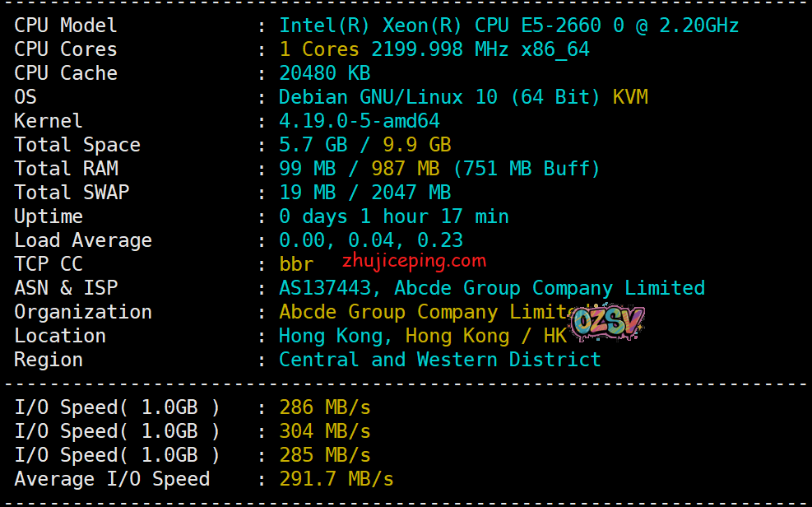The height and width of the screenshot is (507, 812).
Task: Click the ASN & ISP label
Action: click(66, 287)
